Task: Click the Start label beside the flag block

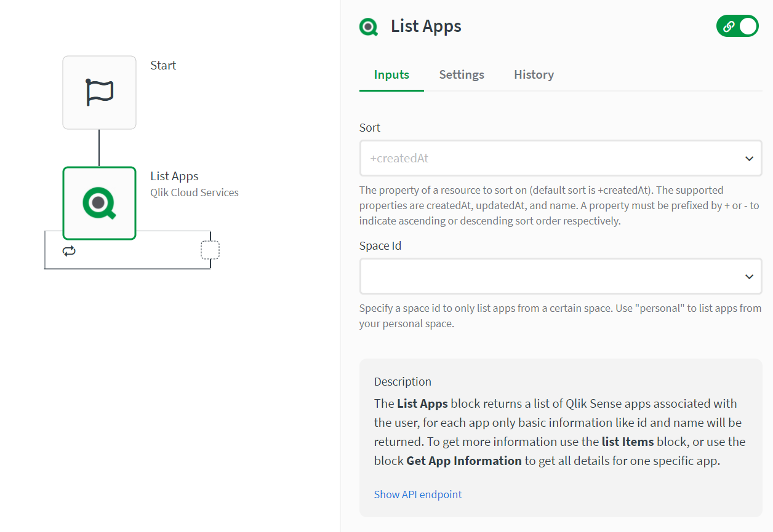Action: point(162,65)
